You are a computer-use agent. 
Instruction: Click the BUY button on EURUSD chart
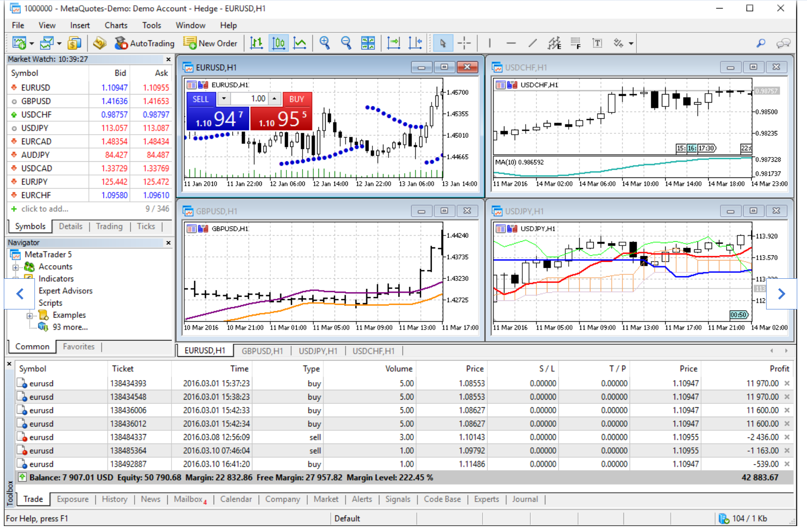297,99
